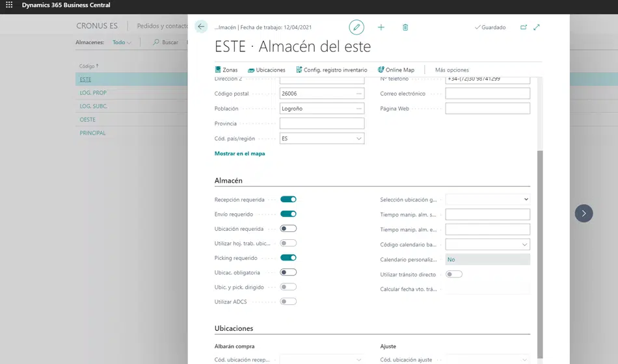Viewport: 618px width, 364px height.
Task: Open Config. registro inventario action
Action: click(331, 70)
